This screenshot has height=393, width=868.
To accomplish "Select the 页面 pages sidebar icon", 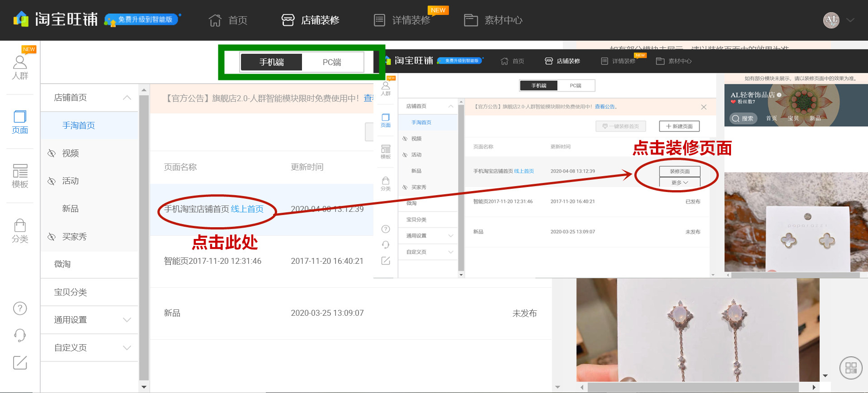I will point(20,122).
